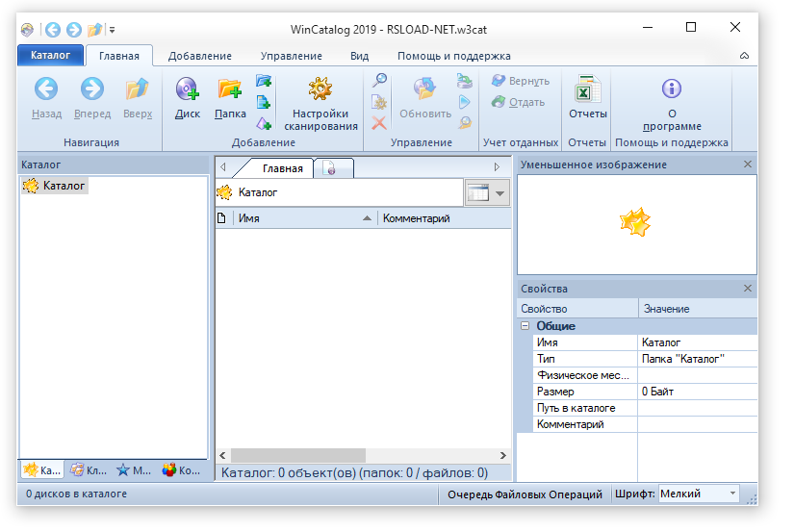Image resolution: width=794 pixels, height=532 pixels.
Task: Add a new disk with Диск icon
Action: click(x=188, y=89)
